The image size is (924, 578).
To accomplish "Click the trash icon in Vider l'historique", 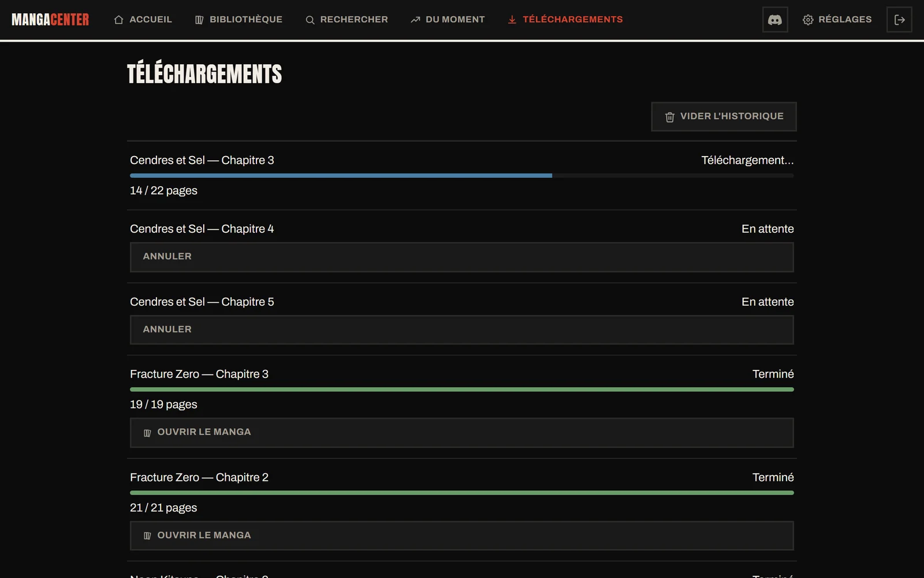I will coord(670,117).
